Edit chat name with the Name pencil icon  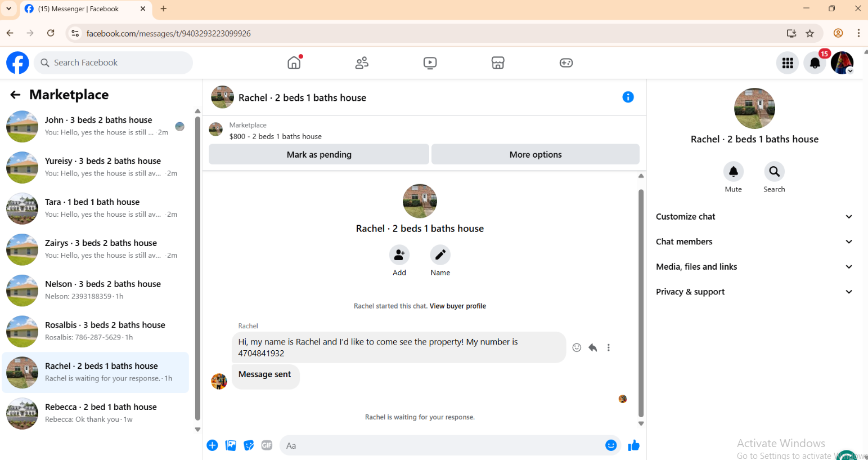click(x=440, y=255)
